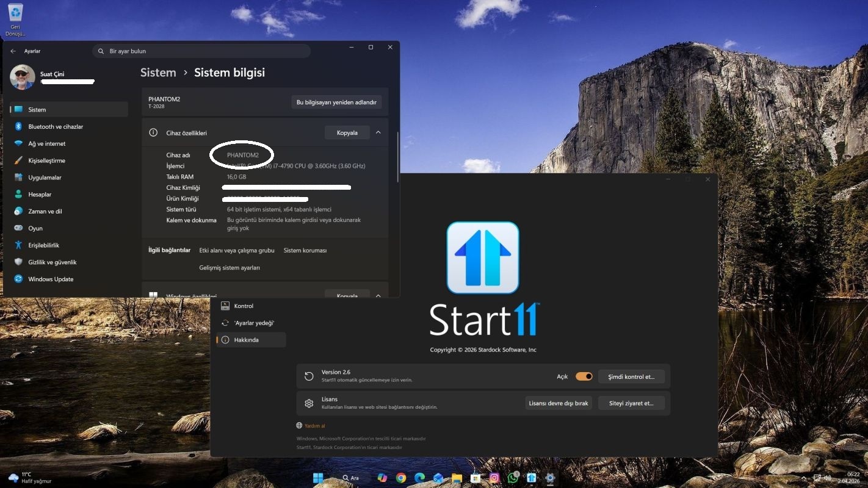This screenshot has width=868, height=488.
Task: Select Hakkında in Start11 sidebar
Action: tap(246, 340)
